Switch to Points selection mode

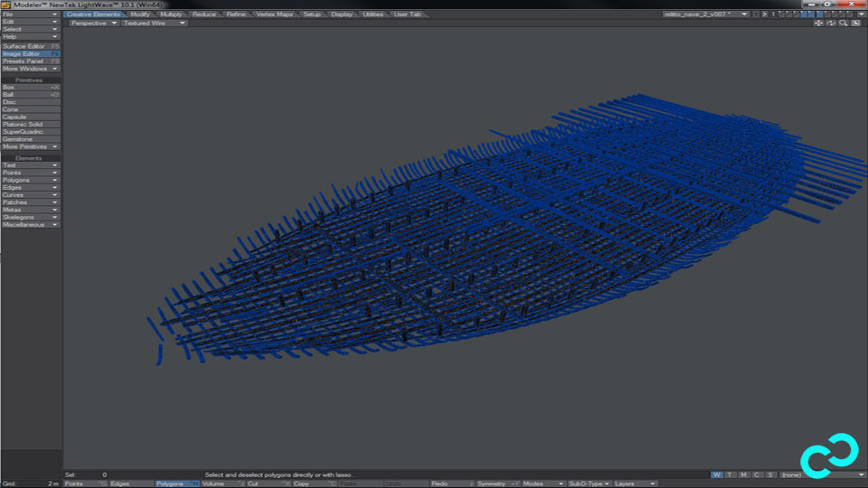(85, 483)
